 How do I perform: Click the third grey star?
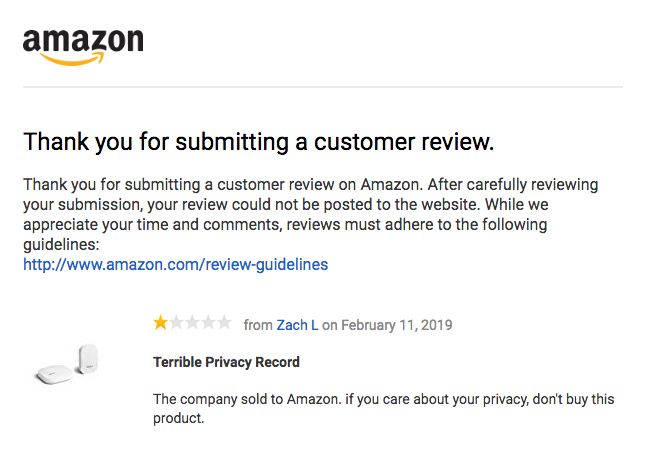192,323
